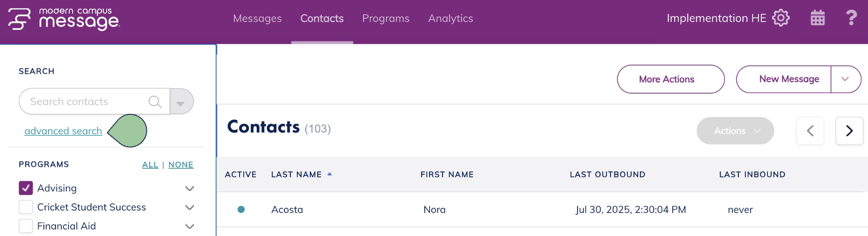
Task: Expand the Advising program chevron
Action: click(x=189, y=189)
